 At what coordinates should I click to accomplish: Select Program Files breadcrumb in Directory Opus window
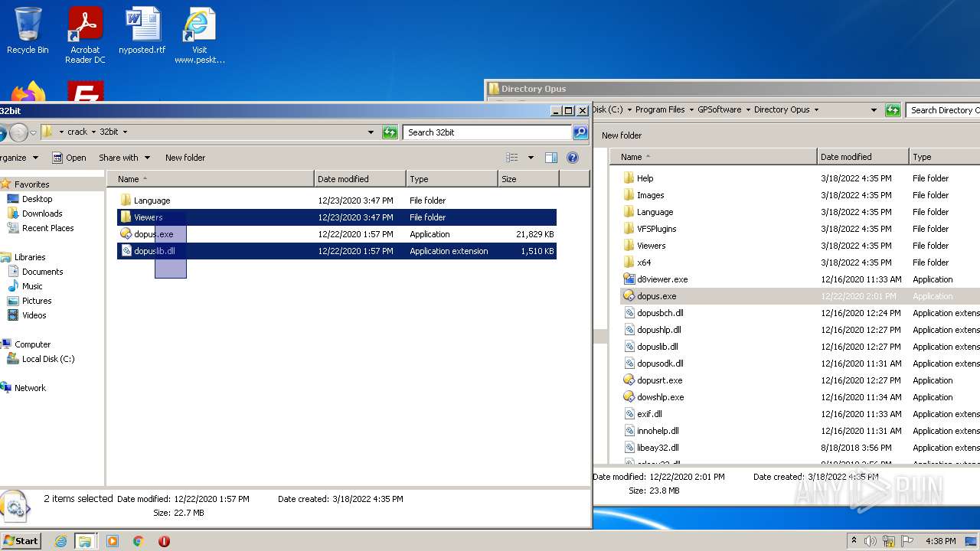click(x=660, y=109)
